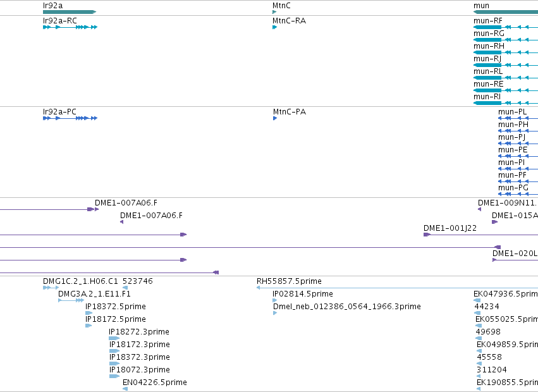The image size is (538, 392).
Task: Click the mun-PI protein label
Action: pyautogui.click(x=511, y=162)
